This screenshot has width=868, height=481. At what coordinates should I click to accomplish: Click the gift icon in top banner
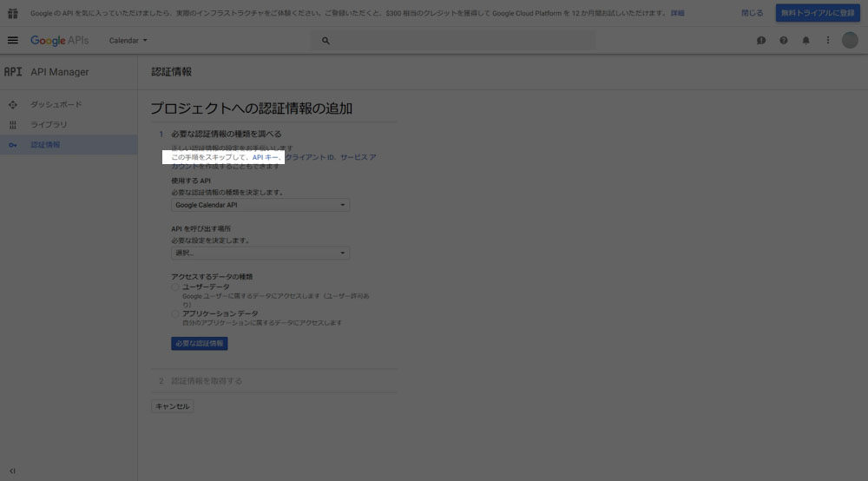pos(13,13)
